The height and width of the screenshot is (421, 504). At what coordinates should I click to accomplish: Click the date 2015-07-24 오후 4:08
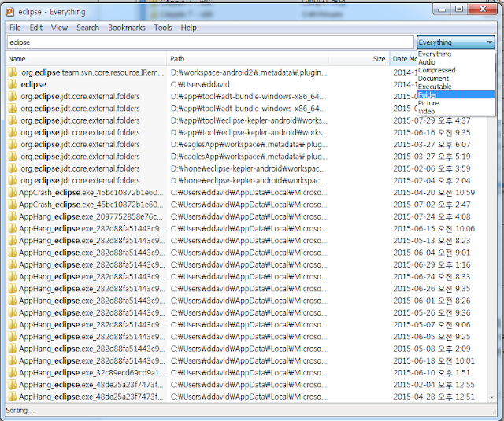pyautogui.click(x=432, y=216)
